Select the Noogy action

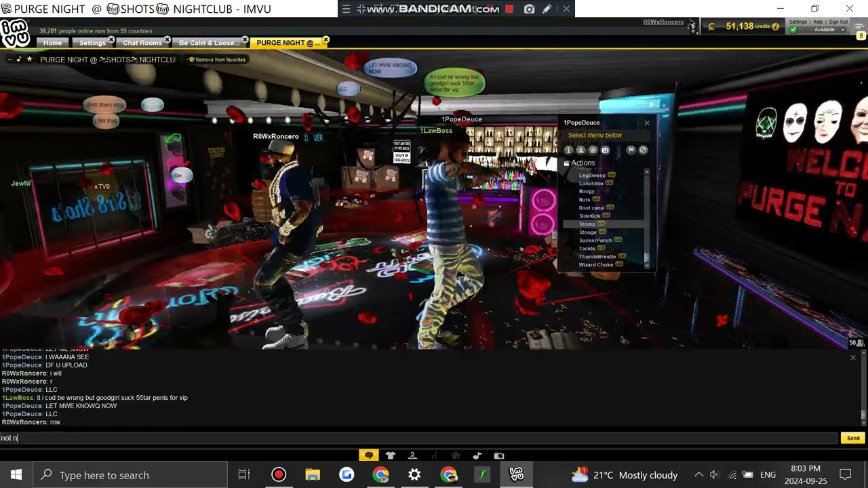point(587,192)
